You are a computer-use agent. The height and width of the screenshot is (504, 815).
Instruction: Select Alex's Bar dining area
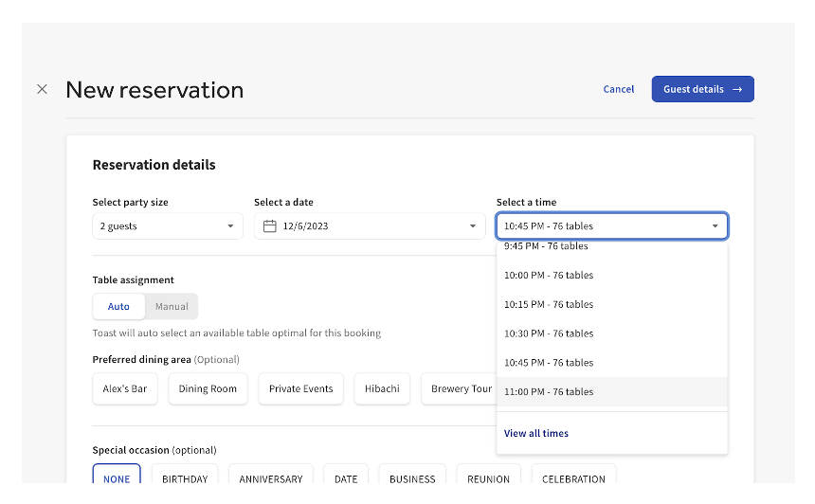(125, 389)
